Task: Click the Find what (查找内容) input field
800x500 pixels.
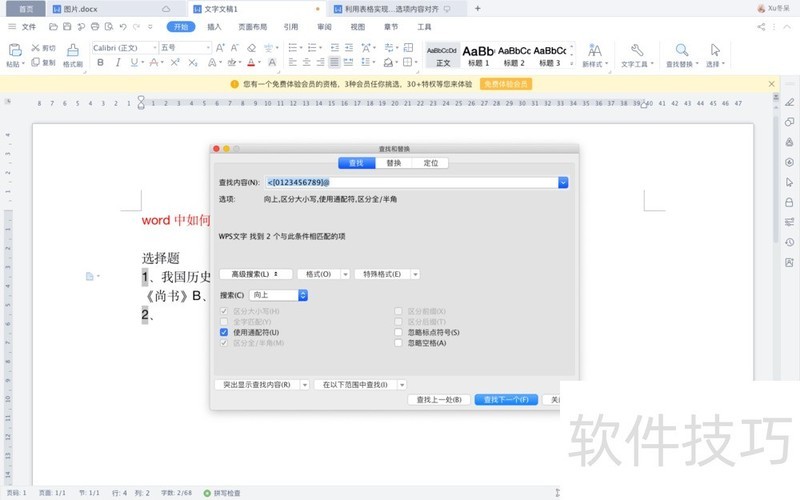Action: coord(411,182)
